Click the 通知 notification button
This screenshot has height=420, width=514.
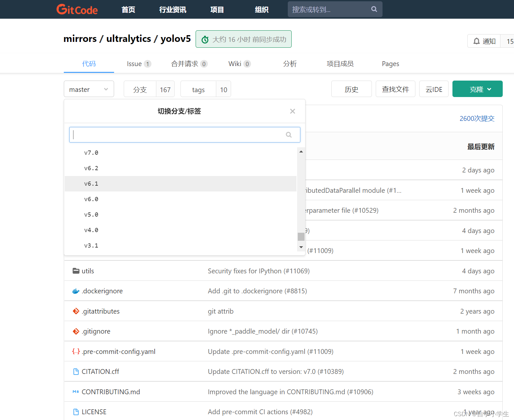click(484, 41)
